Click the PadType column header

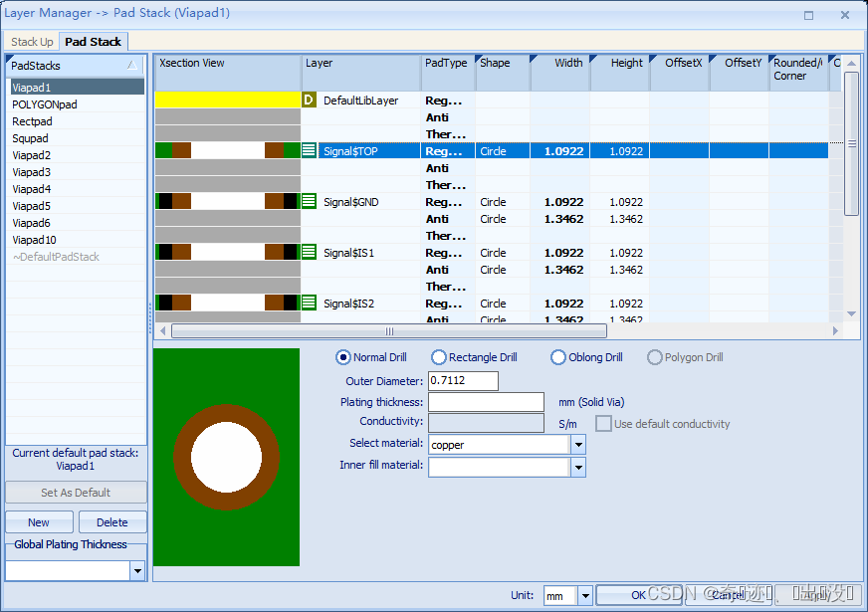click(448, 73)
